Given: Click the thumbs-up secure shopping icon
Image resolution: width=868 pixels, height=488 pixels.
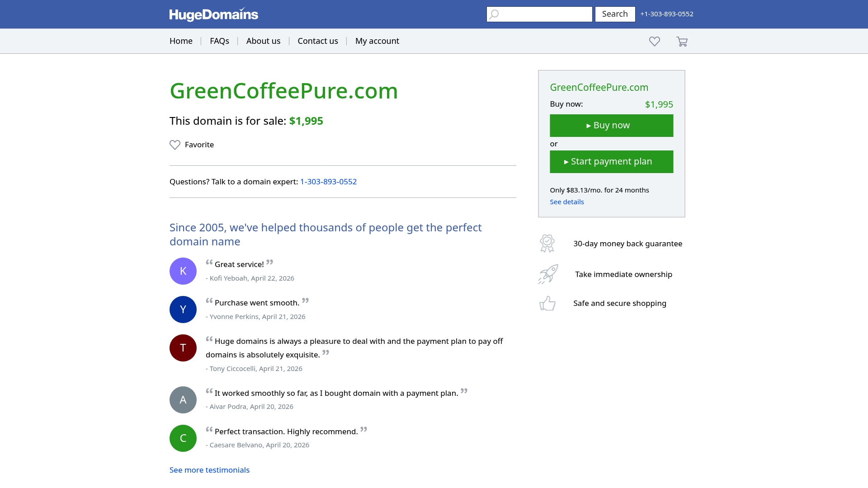Looking at the screenshot, I should click(x=547, y=303).
